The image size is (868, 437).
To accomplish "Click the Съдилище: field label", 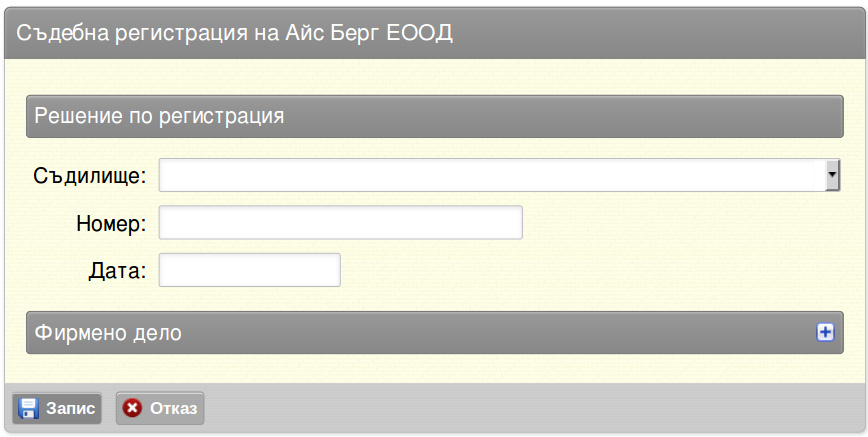I will click(90, 176).
